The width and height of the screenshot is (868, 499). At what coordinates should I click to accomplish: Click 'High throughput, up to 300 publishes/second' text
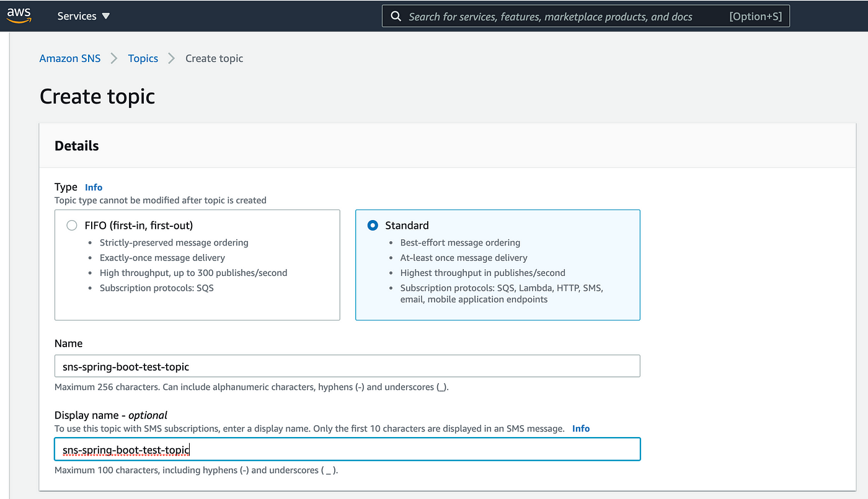[193, 273]
